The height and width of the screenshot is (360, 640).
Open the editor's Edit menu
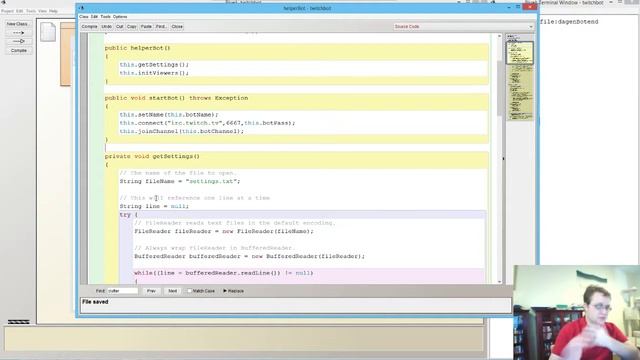click(x=94, y=17)
